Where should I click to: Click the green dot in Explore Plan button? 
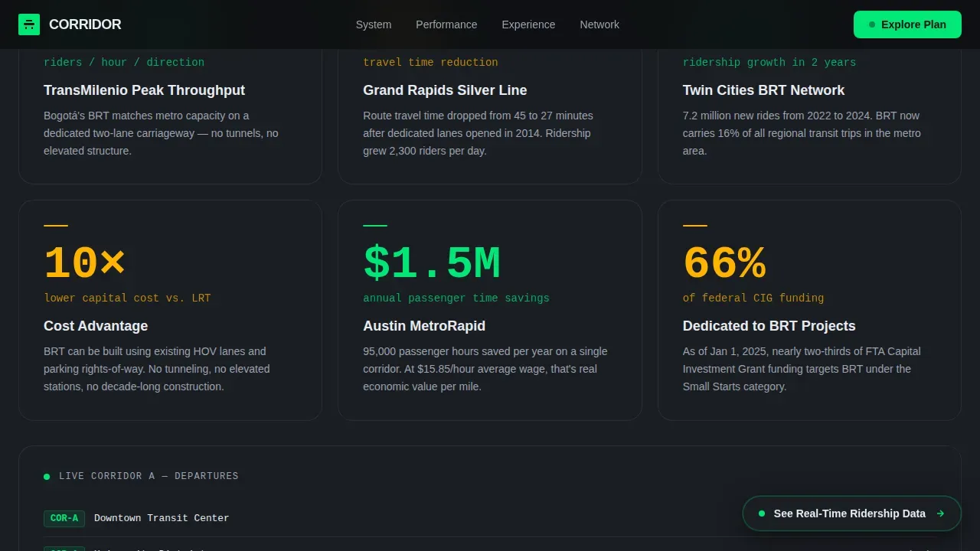pyautogui.click(x=872, y=24)
